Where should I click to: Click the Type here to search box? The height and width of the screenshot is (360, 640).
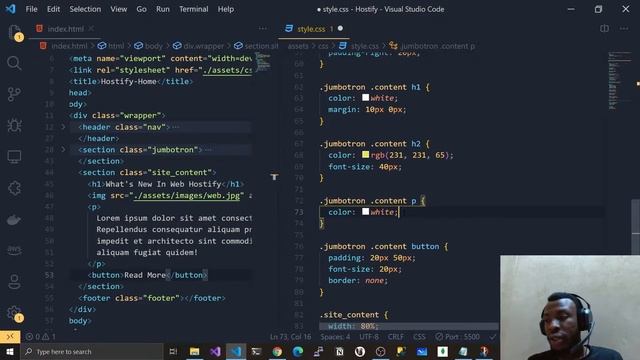click(x=92, y=351)
